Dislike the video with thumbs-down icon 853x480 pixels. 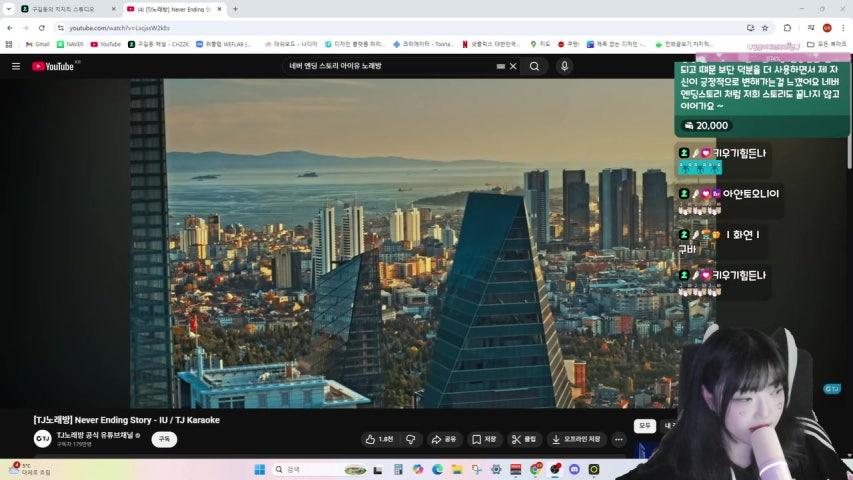click(x=410, y=439)
